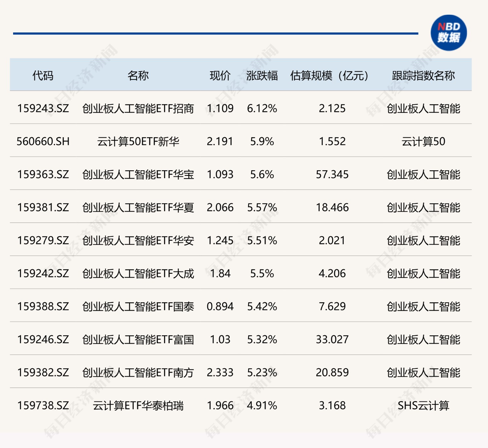Click price value 2.333
488x448 pixels.
(x=220, y=373)
